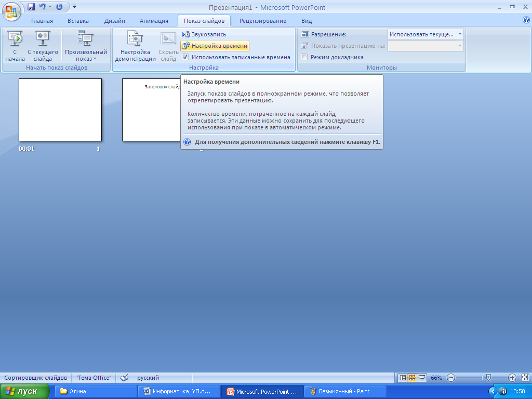Click the 00:01 timing under slide 1

26,149
